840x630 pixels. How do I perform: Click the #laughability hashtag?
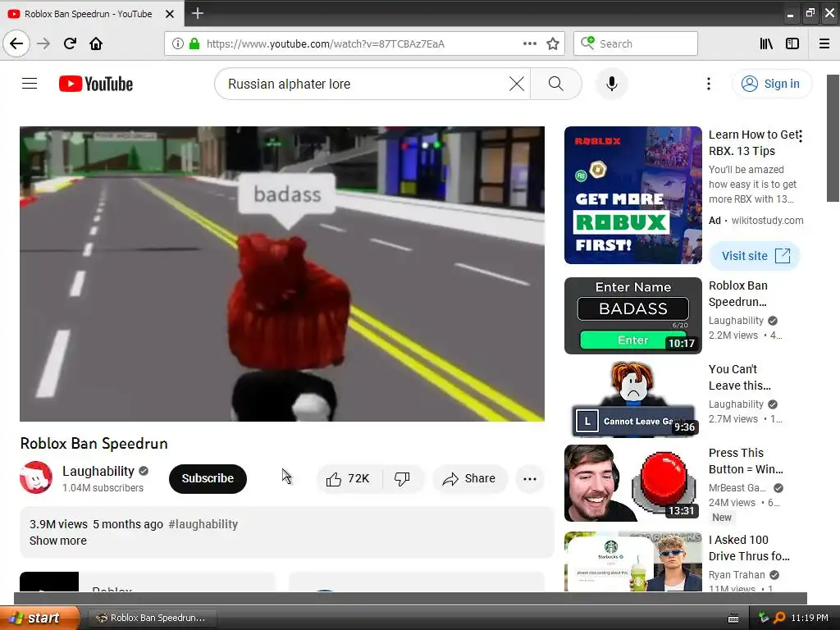coord(203,524)
